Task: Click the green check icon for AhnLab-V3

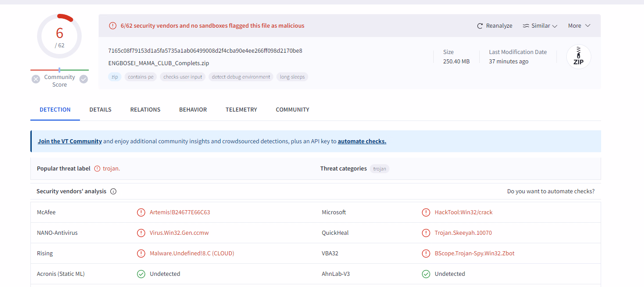Action: click(426, 274)
